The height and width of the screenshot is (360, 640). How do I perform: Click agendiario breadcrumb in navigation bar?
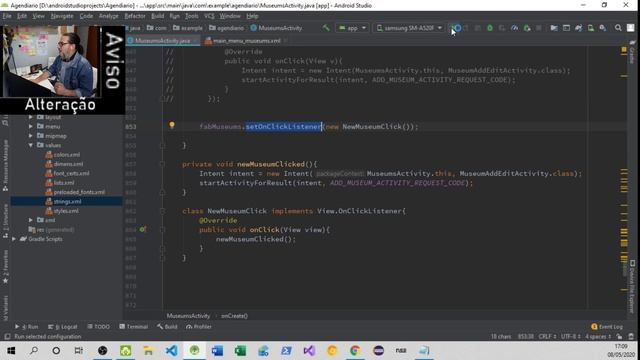point(226,28)
